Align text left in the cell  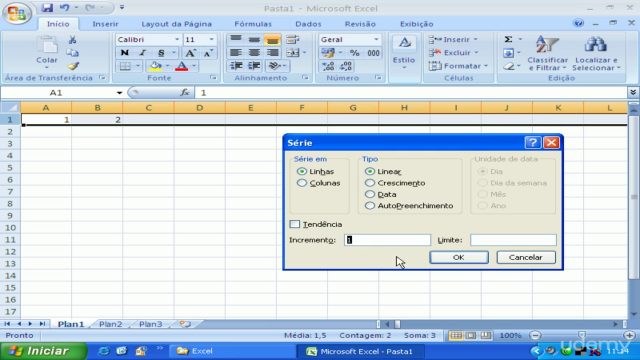[236, 53]
